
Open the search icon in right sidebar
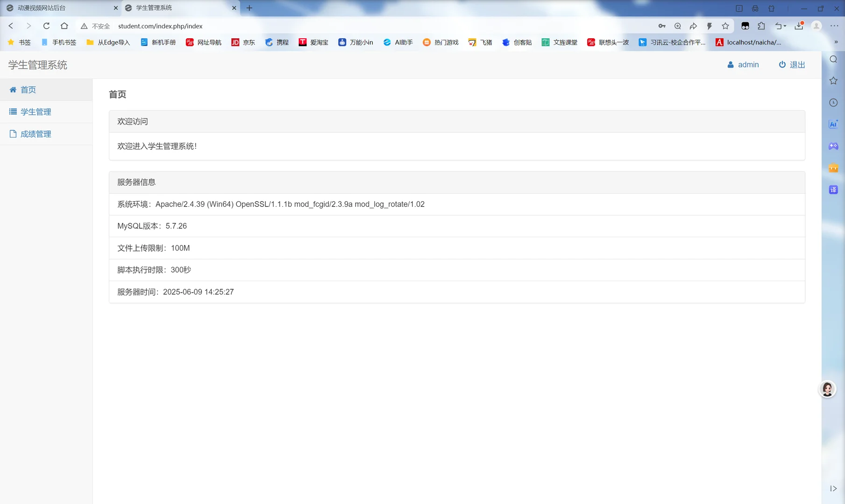click(x=833, y=59)
